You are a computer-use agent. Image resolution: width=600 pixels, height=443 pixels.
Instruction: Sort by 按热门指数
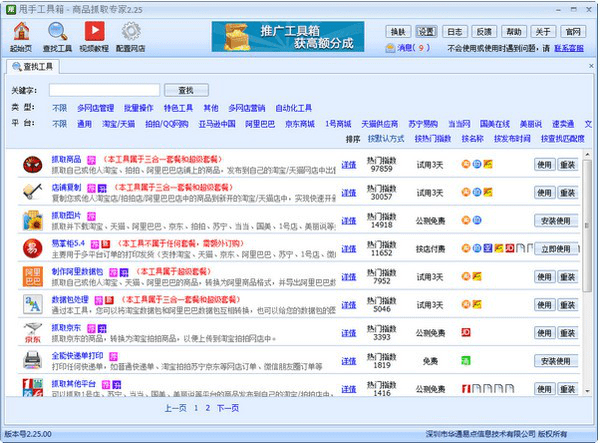(x=433, y=138)
